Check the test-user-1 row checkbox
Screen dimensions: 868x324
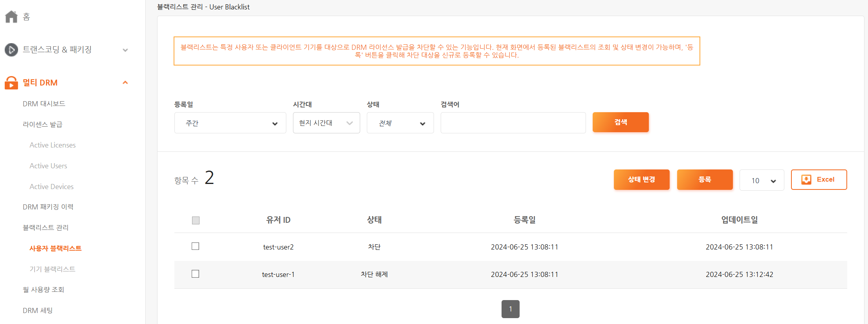click(195, 274)
